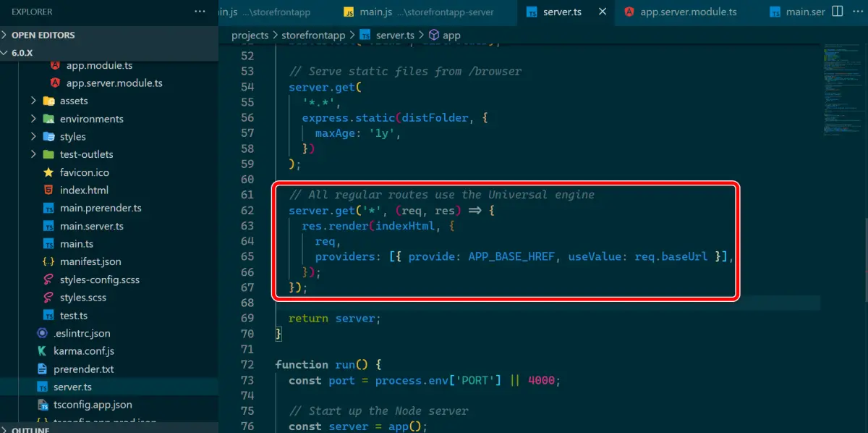Switch to the main.ser editor tab
Screen dimensions: 868x433
tap(796, 12)
